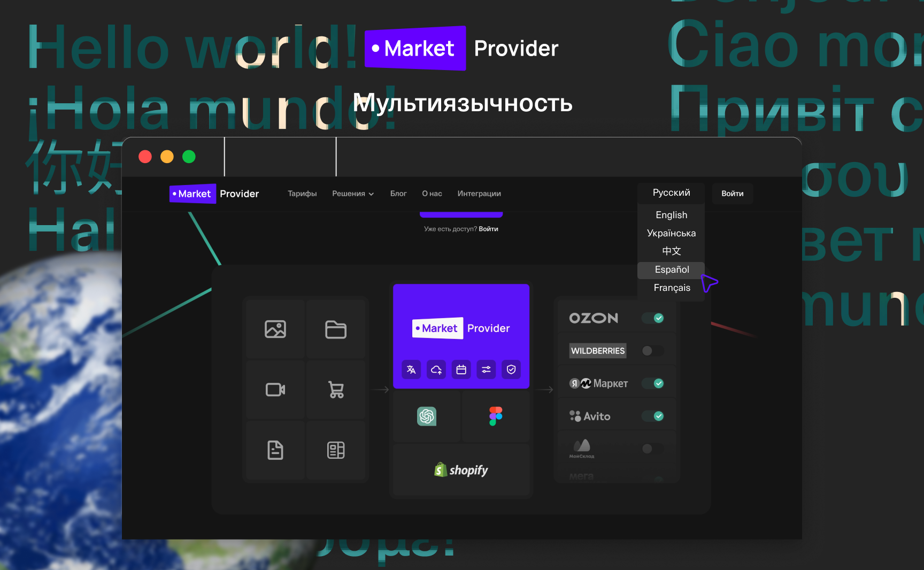Click the cloud upload icon
The height and width of the screenshot is (570, 924).
(436, 369)
